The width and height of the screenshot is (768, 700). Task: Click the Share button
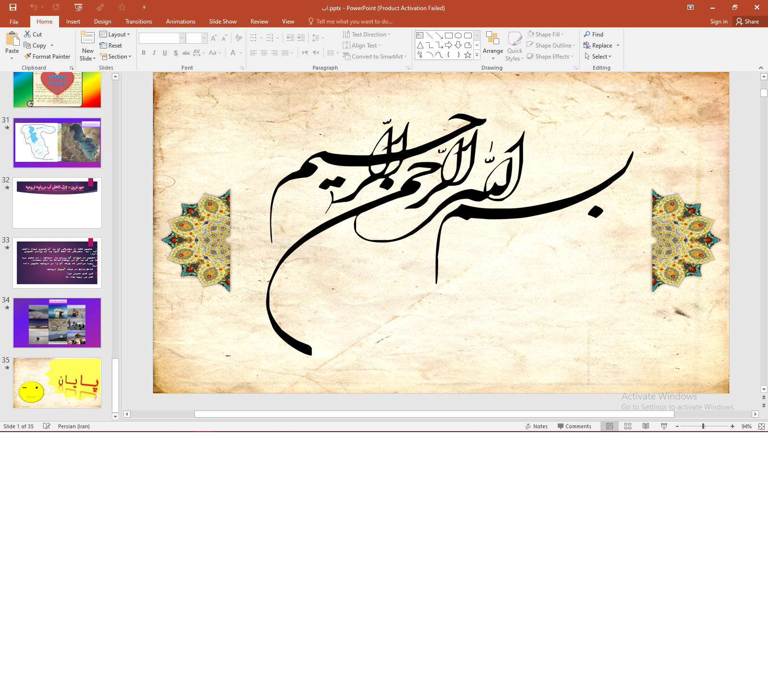click(747, 22)
